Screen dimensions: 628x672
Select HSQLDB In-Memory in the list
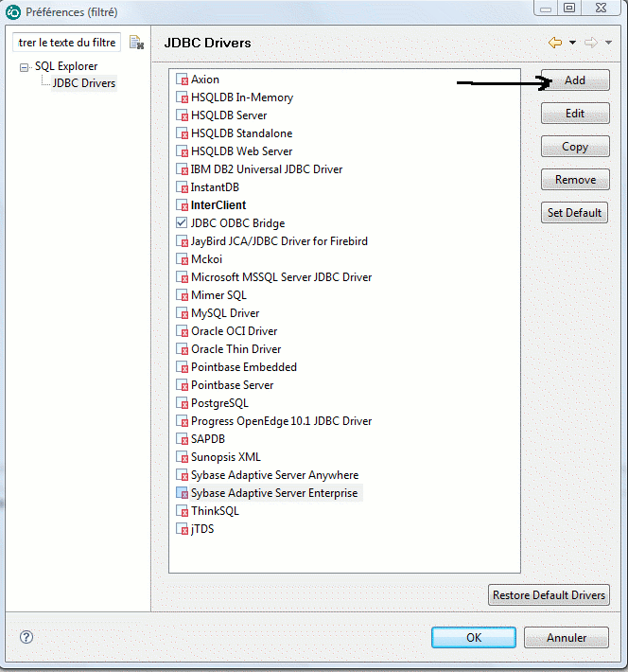coord(242,97)
